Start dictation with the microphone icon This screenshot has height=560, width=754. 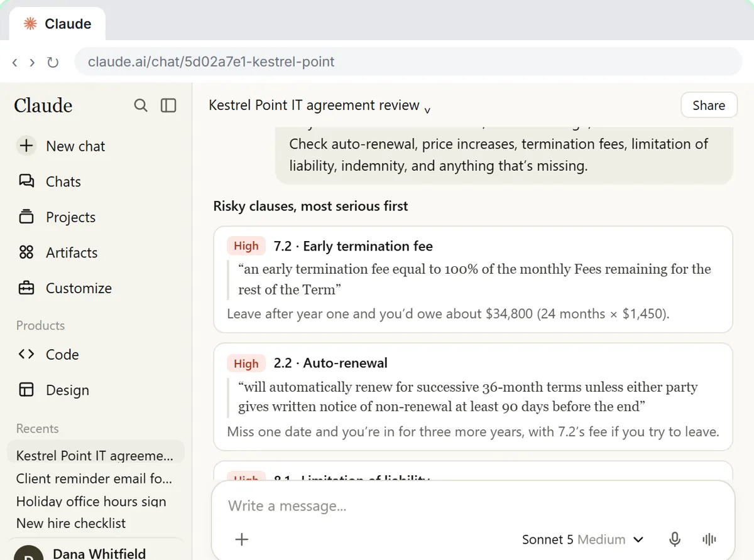(675, 539)
